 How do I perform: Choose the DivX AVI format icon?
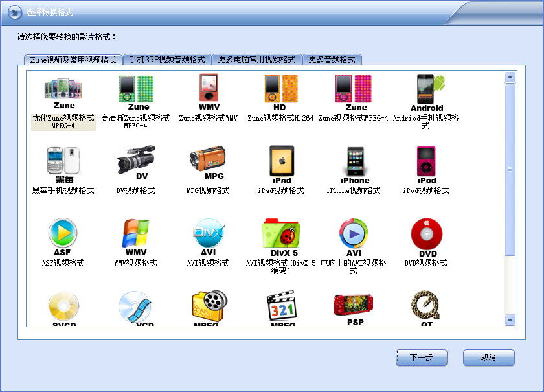(208, 238)
